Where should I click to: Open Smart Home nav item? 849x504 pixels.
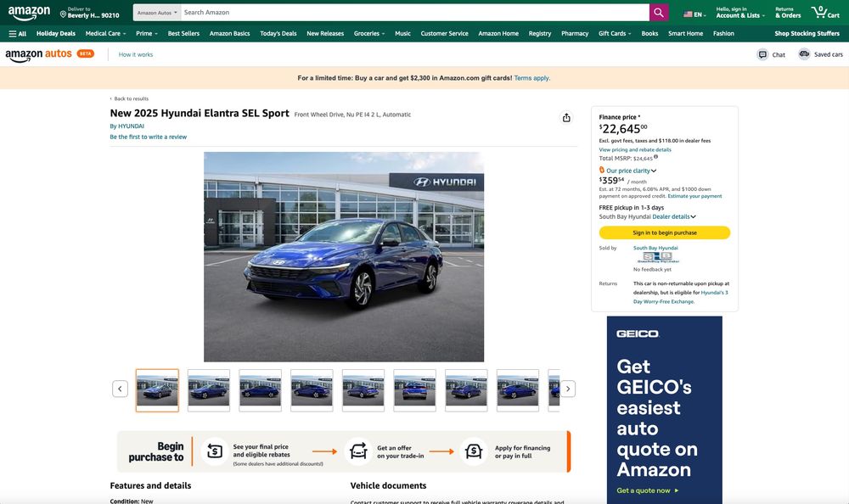685,34
